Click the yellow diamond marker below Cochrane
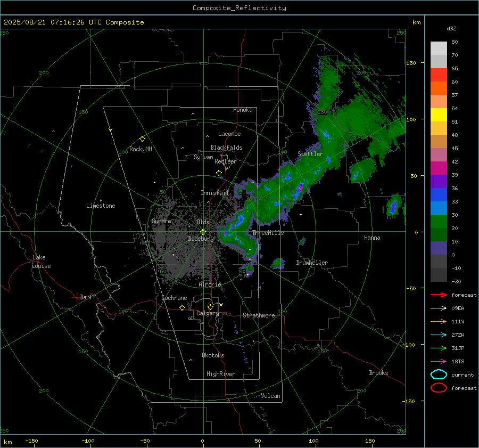 coord(182,307)
